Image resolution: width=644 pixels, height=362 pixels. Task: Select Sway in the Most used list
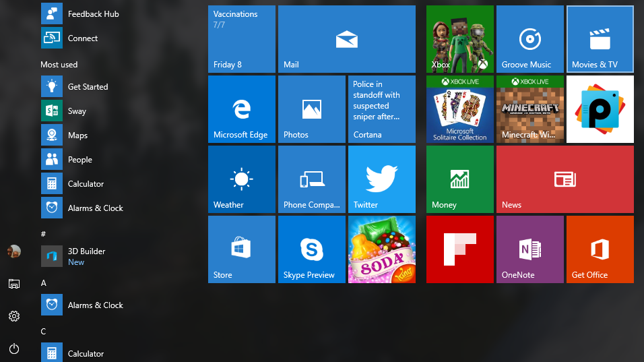pos(76,111)
